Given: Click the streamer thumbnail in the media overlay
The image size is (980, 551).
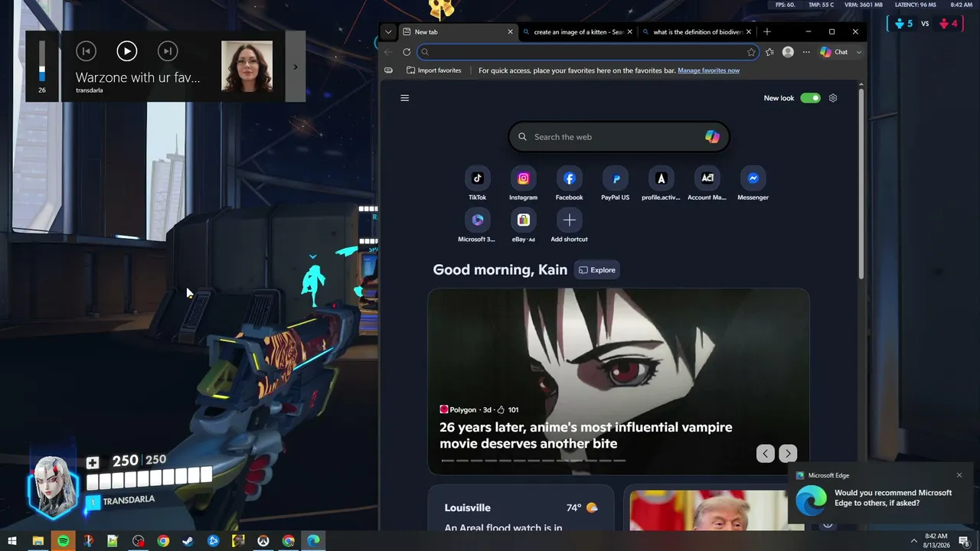Looking at the screenshot, I should (x=247, y=67).
